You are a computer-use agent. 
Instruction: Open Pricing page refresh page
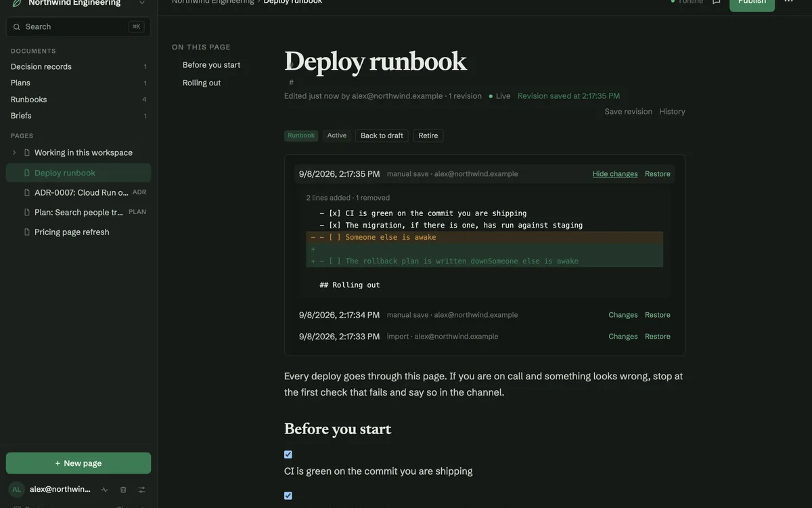78,232
